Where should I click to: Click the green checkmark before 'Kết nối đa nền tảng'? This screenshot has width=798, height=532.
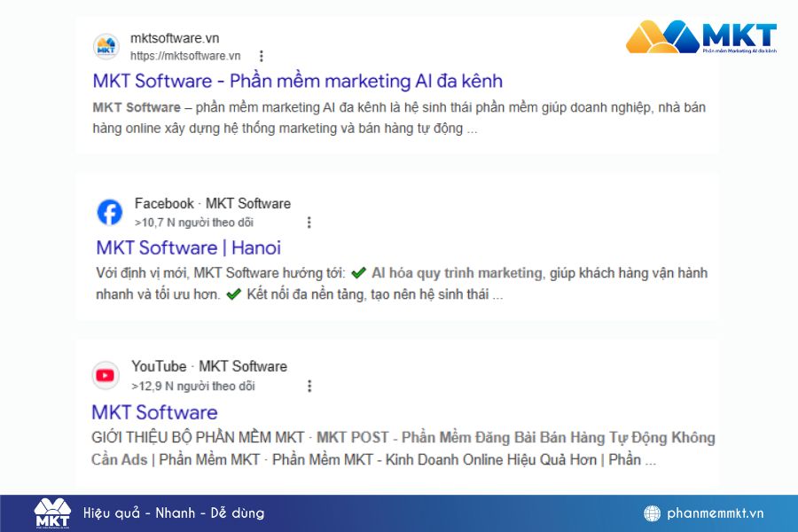[233, 294]
